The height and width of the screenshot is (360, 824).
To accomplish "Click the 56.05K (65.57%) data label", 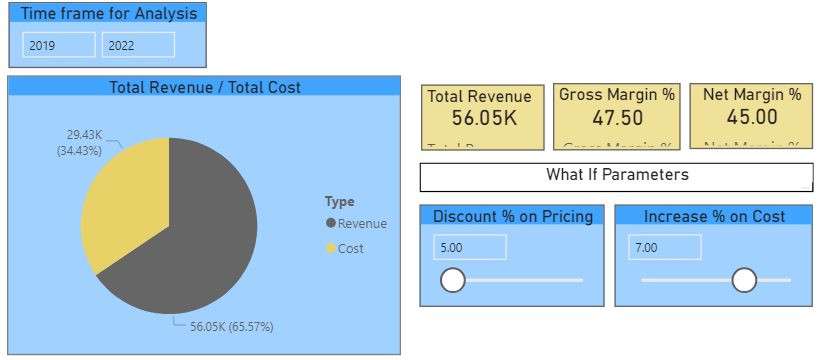I will pyautogui.click(x=232, y=327).
